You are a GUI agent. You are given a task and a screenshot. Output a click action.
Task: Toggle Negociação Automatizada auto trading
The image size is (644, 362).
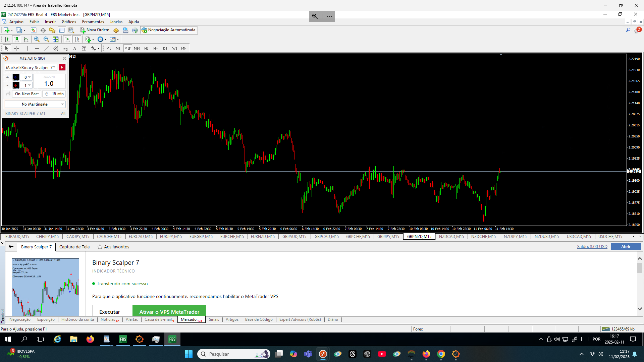coord(168,30)
